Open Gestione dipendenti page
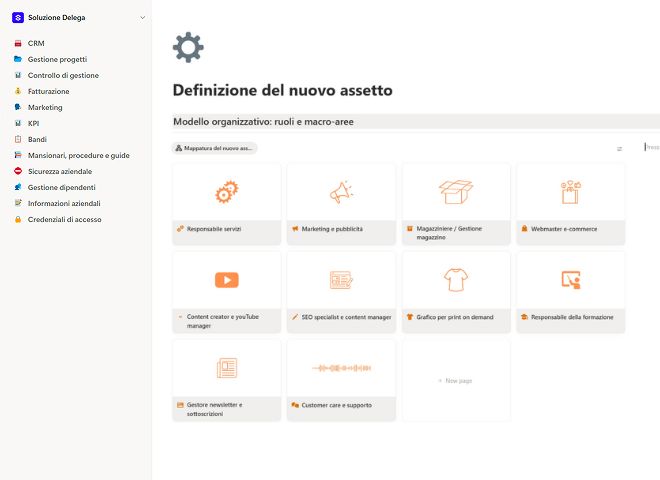 click(61, 187)
